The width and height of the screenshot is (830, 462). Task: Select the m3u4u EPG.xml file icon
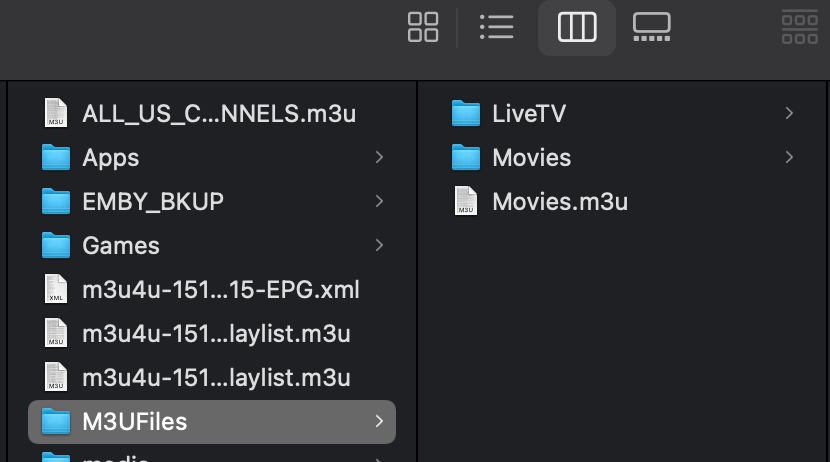coord(56,289)
